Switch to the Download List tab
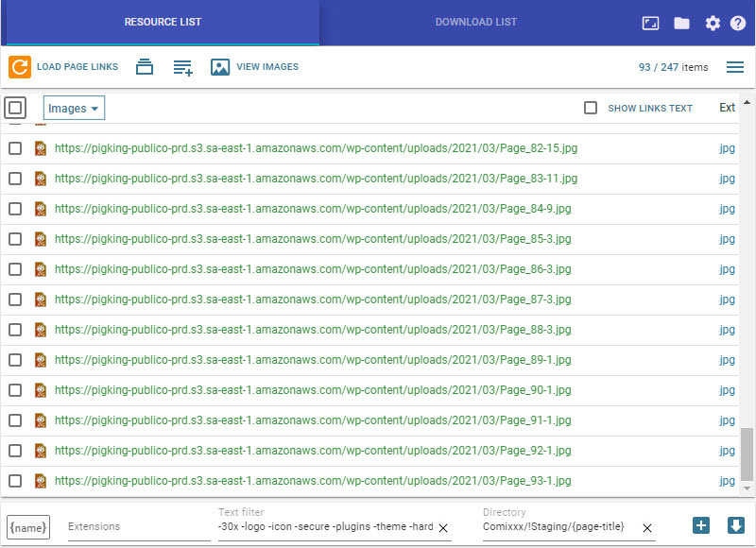The width and height of the screenshot is (756, 548). click(475, 23)
